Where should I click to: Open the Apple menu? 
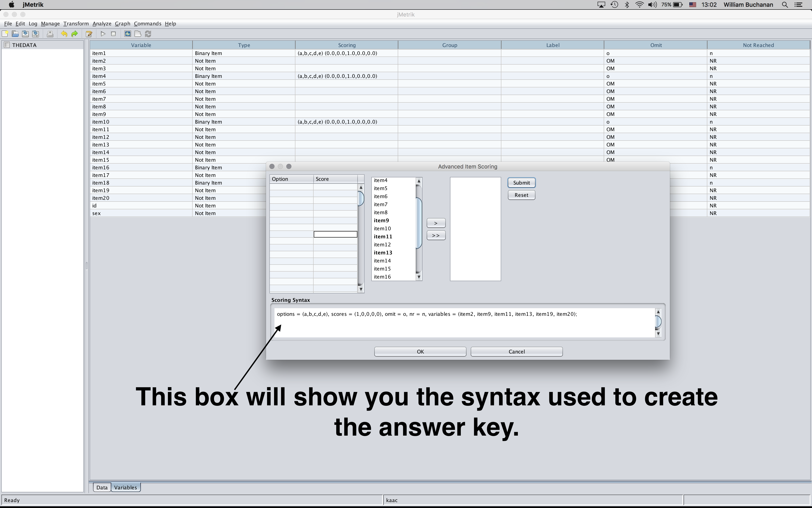click(x=11, y=5)
